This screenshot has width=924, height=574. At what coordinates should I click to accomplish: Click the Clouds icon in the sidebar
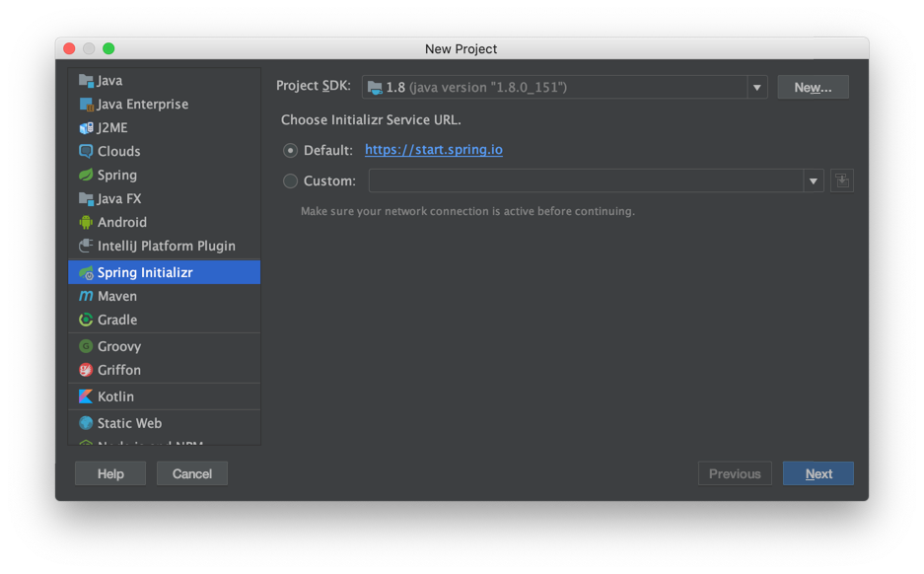tap(87, 151)
